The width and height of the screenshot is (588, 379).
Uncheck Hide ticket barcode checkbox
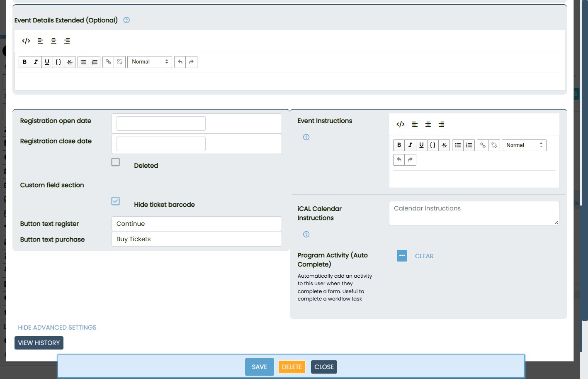click(116, 201)
